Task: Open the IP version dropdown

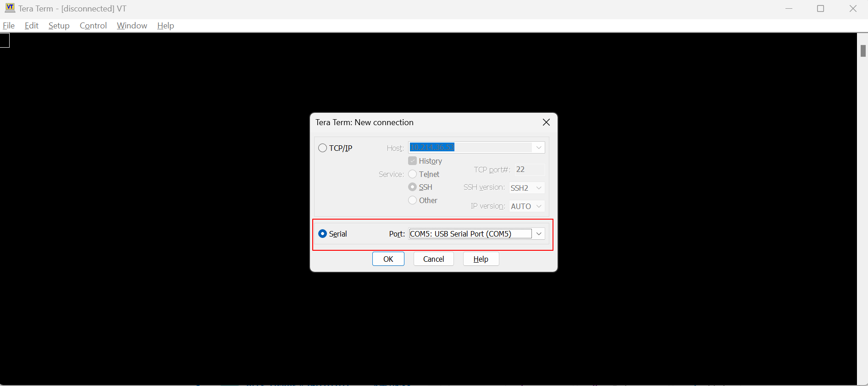Action: (527, 206)
